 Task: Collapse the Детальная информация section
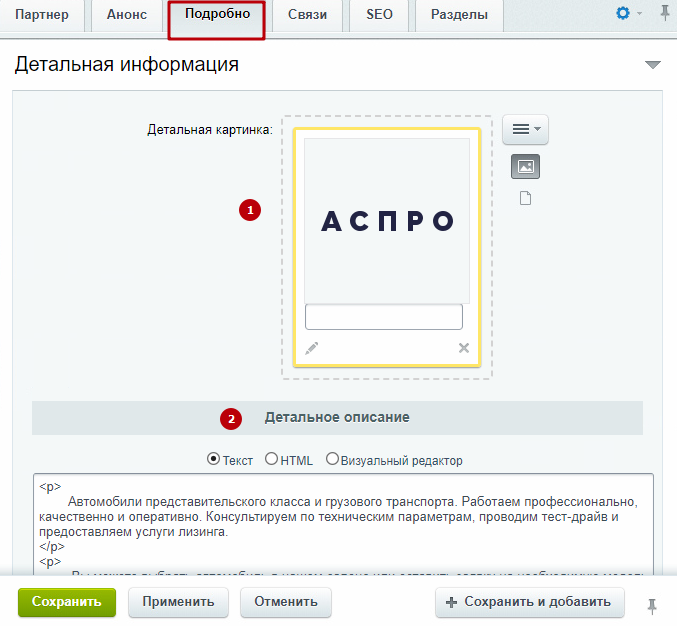652,65
